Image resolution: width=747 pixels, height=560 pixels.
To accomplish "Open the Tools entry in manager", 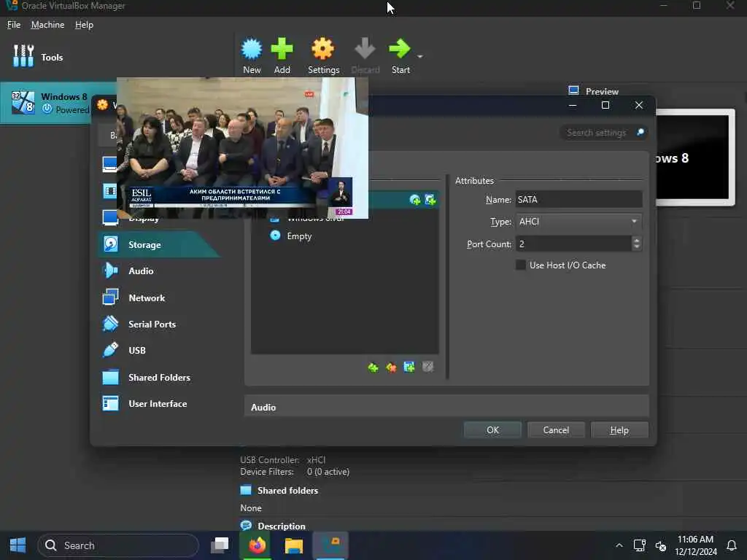I will [x=38, y=57].
